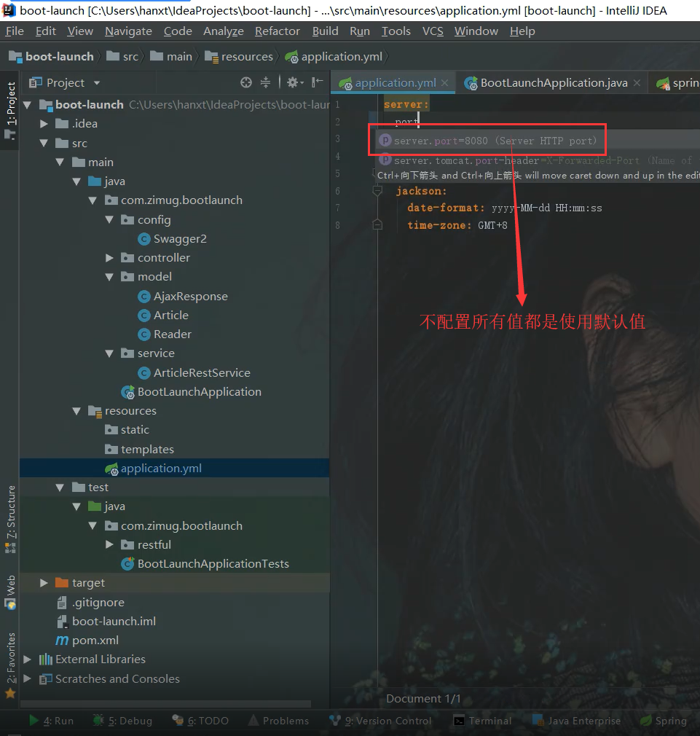Screen dimensions: 700x736
Task: Collapse the service package
Action: coord(109,353)
